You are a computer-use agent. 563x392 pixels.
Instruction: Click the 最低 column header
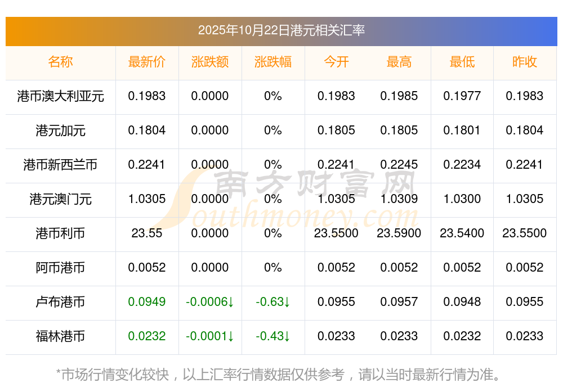click(462, 62)
